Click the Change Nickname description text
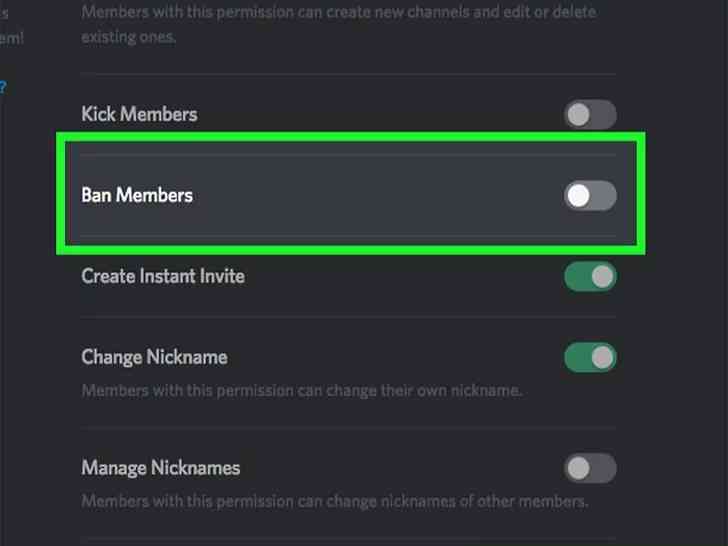728x546 pixels. pyautogui.click(x=301, y=390)
